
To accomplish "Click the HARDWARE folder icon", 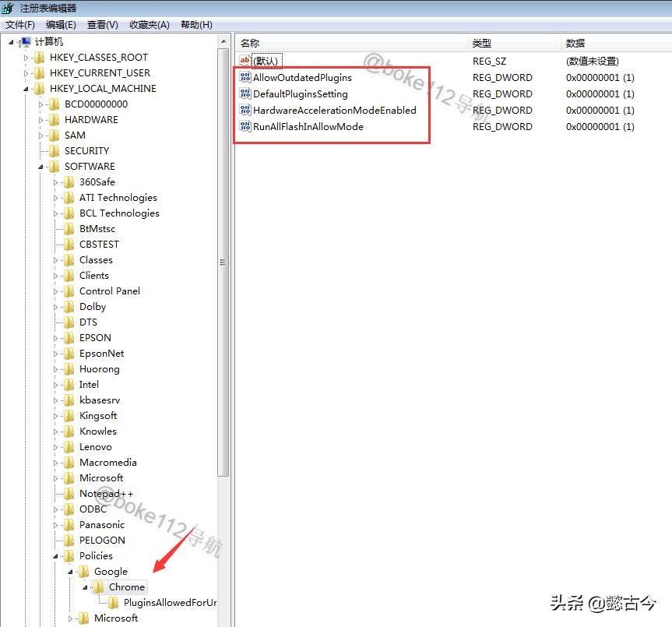I will [54, 120].
